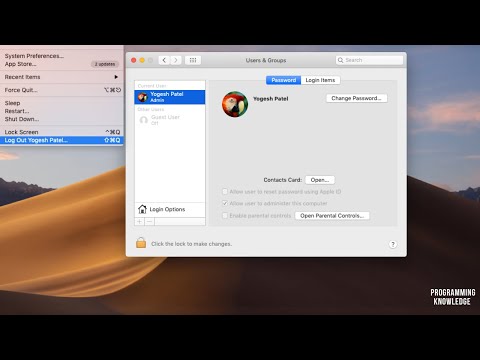Choose Shut Down from the Apple menu

[x=62, y=119]
